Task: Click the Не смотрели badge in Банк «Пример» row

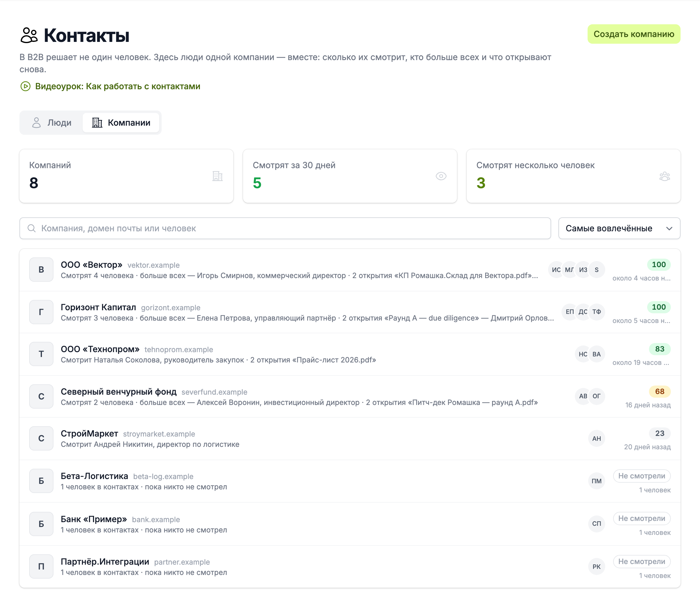Action: tap(642, 518)
